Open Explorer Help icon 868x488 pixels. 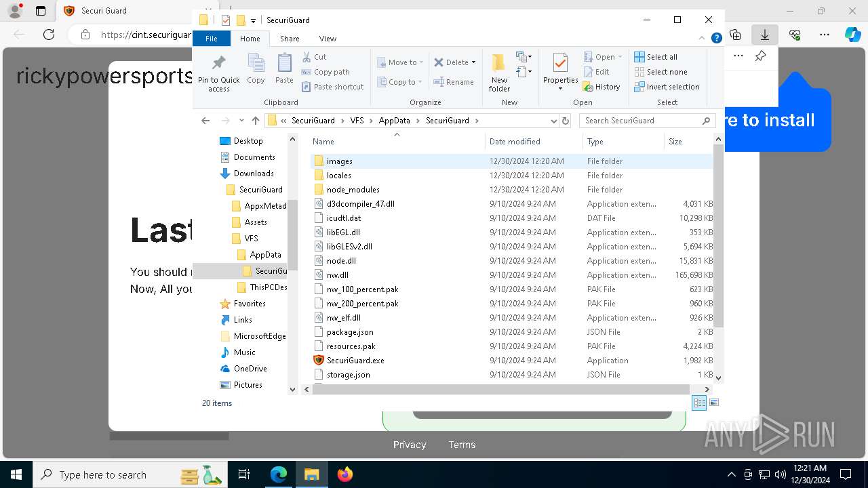coord(716,38)
